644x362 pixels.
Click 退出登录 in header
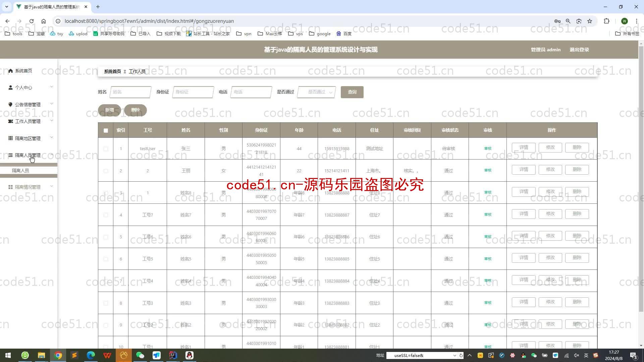(579, 50)
